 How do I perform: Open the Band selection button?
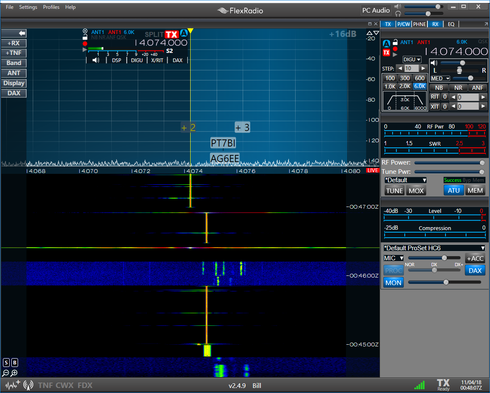14,63
